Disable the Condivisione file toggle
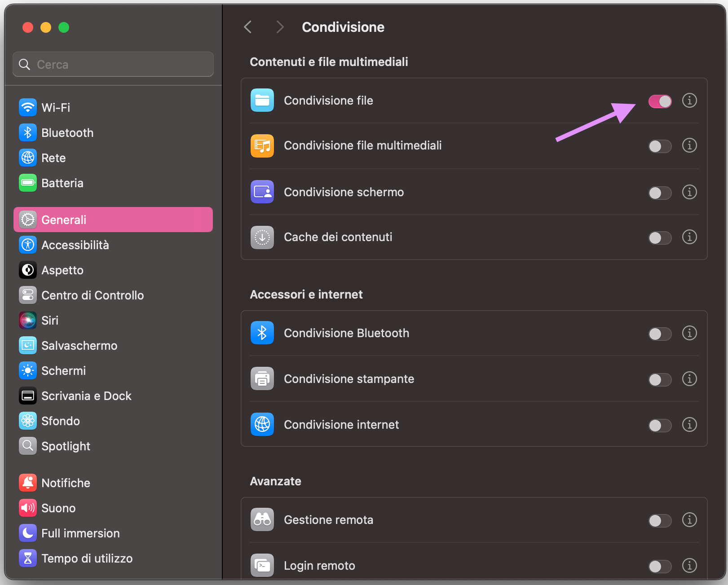The width and height of the screenshot is (728, 585). (660, 101)
